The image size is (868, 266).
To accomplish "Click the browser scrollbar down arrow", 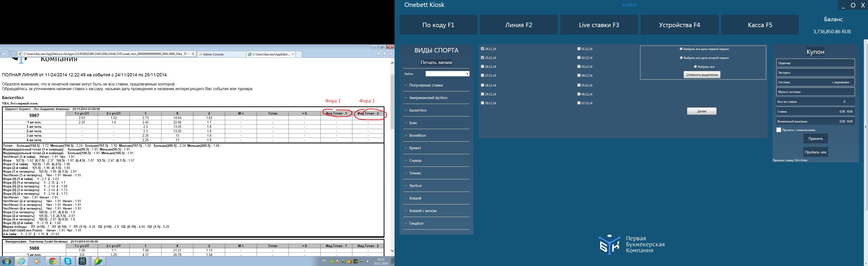I will pos(392,250).
